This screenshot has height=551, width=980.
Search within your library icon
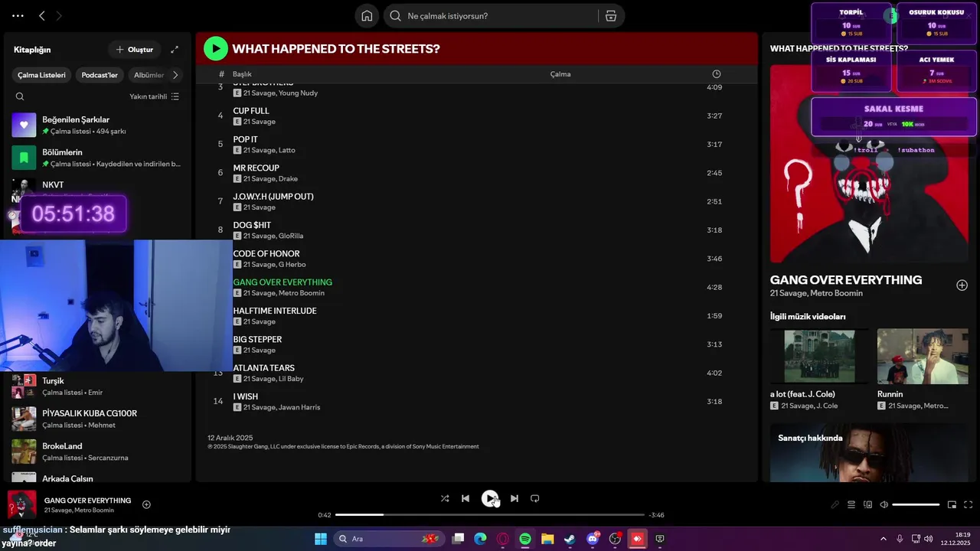(x=20, y=96)
